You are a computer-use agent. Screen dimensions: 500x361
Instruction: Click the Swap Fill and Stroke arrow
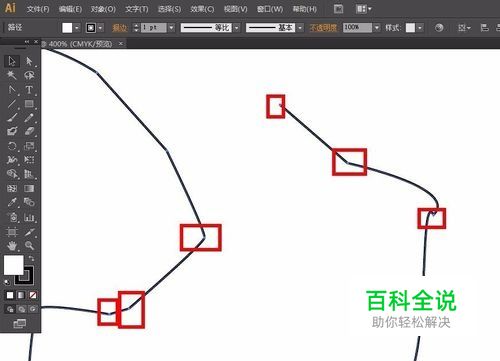coord(31,258)
